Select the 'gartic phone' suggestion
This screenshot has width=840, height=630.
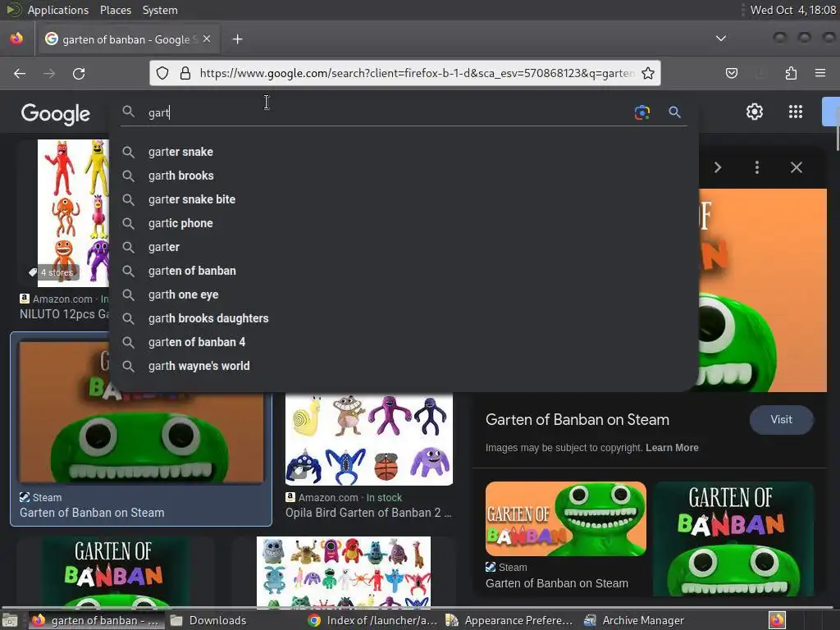404,223
